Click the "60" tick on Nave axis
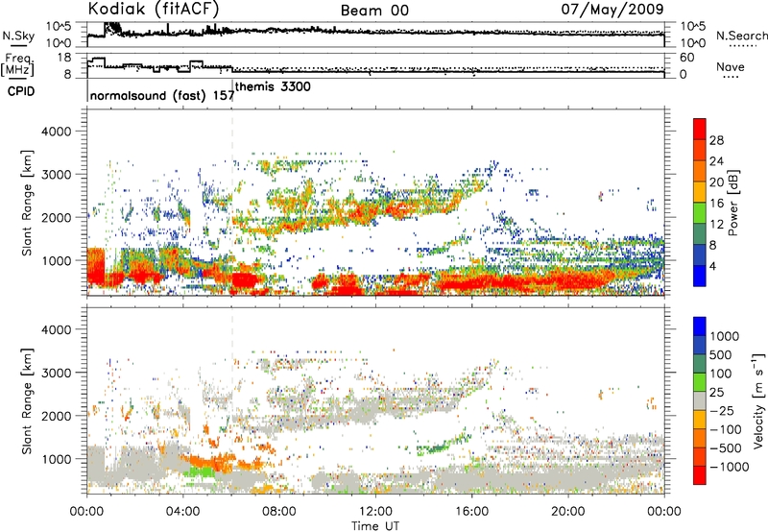 687,58
